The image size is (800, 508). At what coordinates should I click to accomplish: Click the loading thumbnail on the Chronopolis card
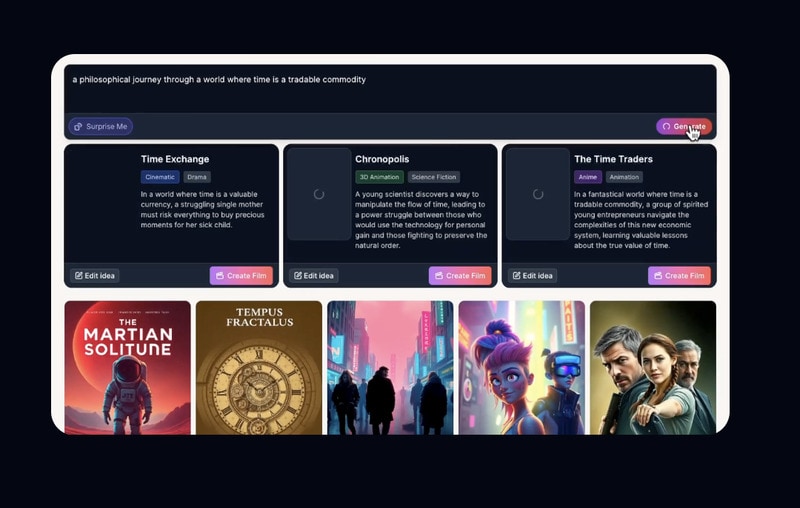[319, 194]
